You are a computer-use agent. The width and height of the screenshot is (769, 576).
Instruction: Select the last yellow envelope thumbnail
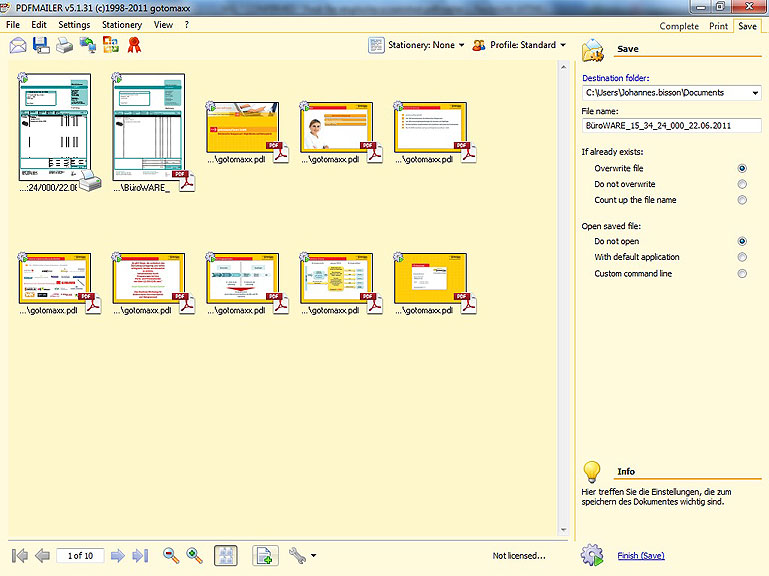pyautogui.click(x=430, y=278)
